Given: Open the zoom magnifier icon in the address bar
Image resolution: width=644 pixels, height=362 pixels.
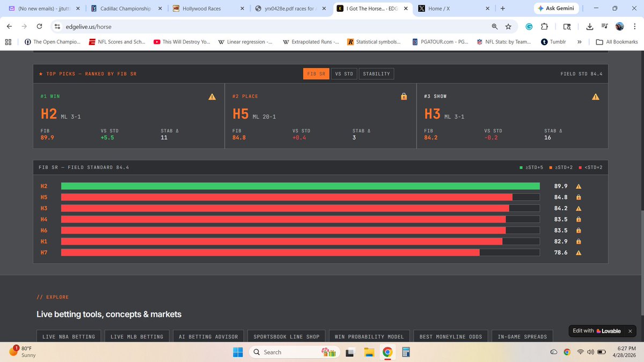Looking at the screenshot, I should tap(494, 26).
